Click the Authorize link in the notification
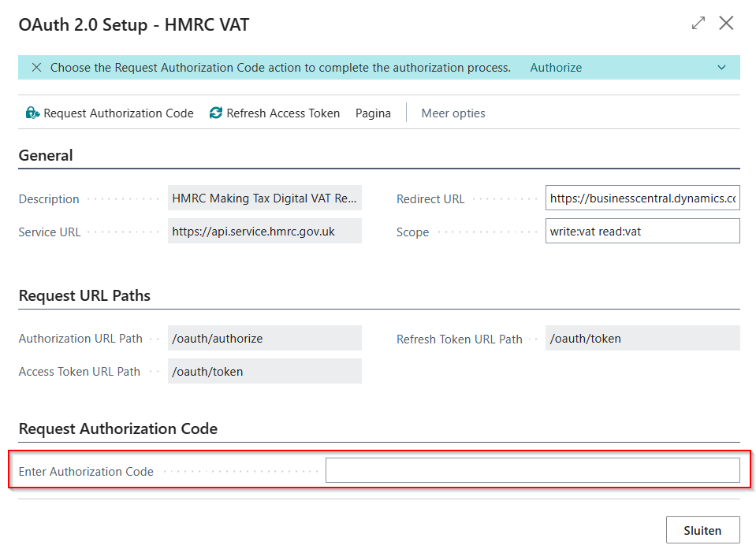Viewport: 756px width, 560px height. tap(556, 68)
